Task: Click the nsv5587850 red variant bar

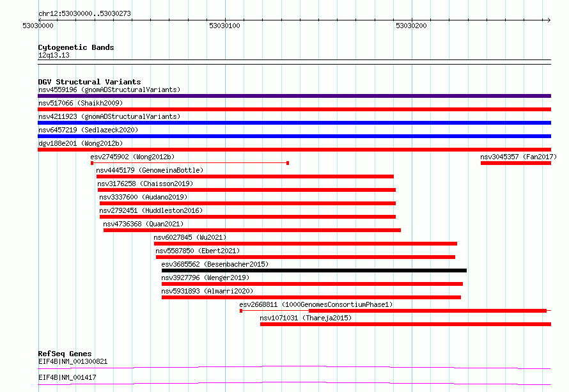Action: [x=306, y=257]
